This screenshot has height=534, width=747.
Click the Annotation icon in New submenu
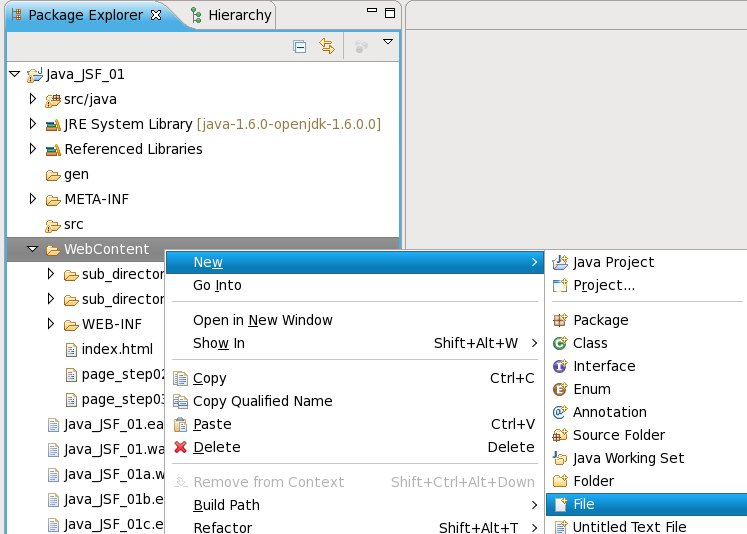[560, 412]
